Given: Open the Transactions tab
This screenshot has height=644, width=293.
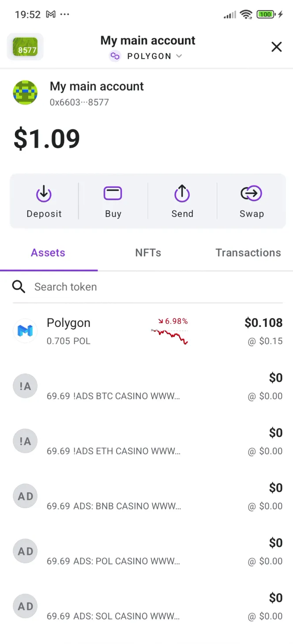Looking at the screenshot, I should click(x=248, y=252).
